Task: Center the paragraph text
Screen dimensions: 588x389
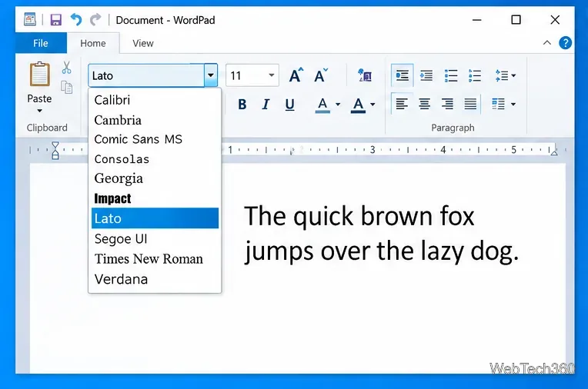Action: pos(425,104)
